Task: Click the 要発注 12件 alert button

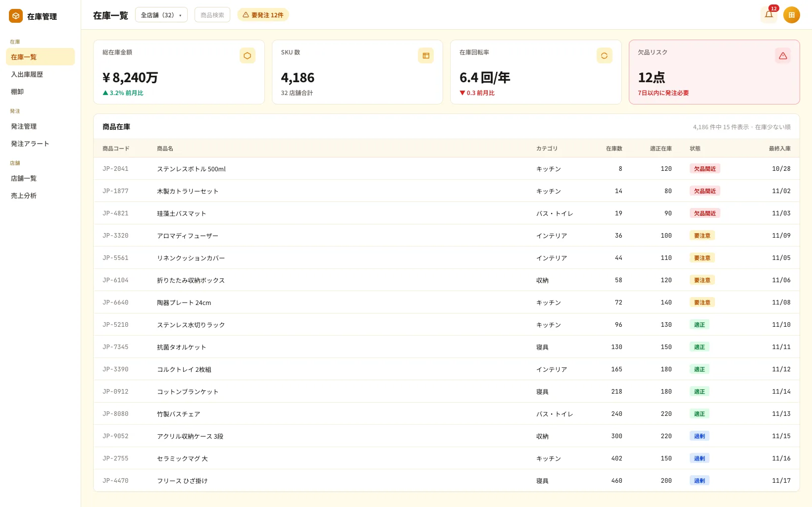Action: (263, 15)
